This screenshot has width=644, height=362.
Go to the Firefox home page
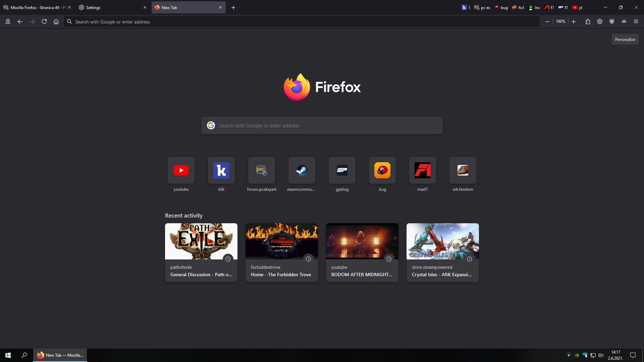[56, 22]
